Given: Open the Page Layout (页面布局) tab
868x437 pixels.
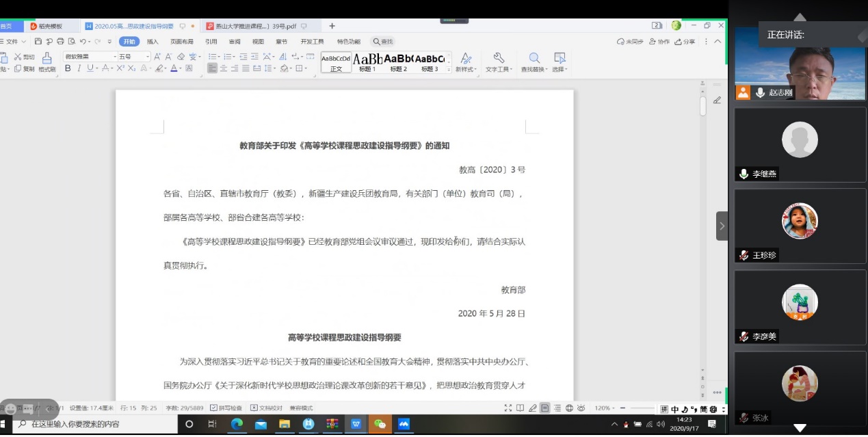Looking at the screenshot, I should coord(182,42).
